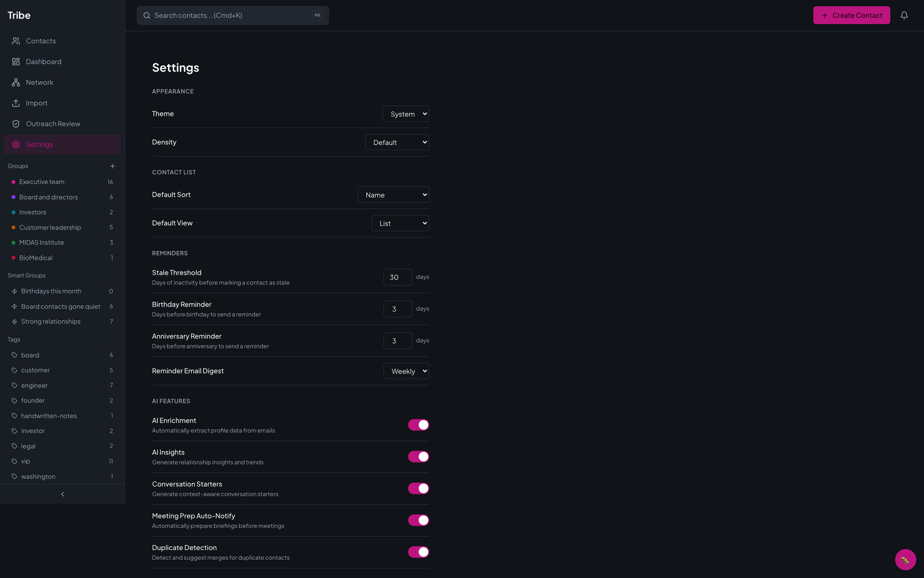Open the floating round button at bottom right
Image resolution: width=924 pixels, height=578 pixels.
pos(905,560)
